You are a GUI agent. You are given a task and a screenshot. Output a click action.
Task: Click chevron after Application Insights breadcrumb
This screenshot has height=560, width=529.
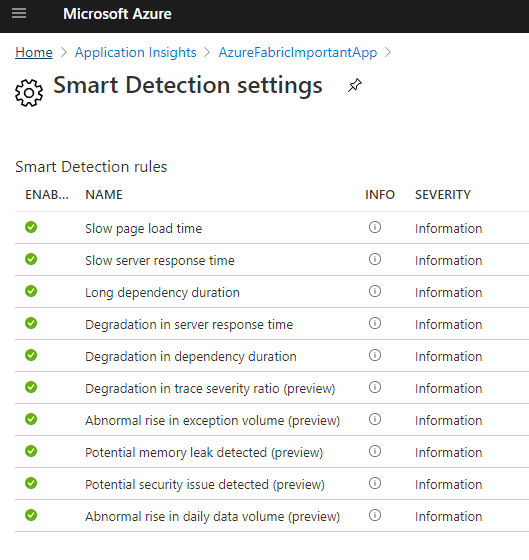click(207, 52)
